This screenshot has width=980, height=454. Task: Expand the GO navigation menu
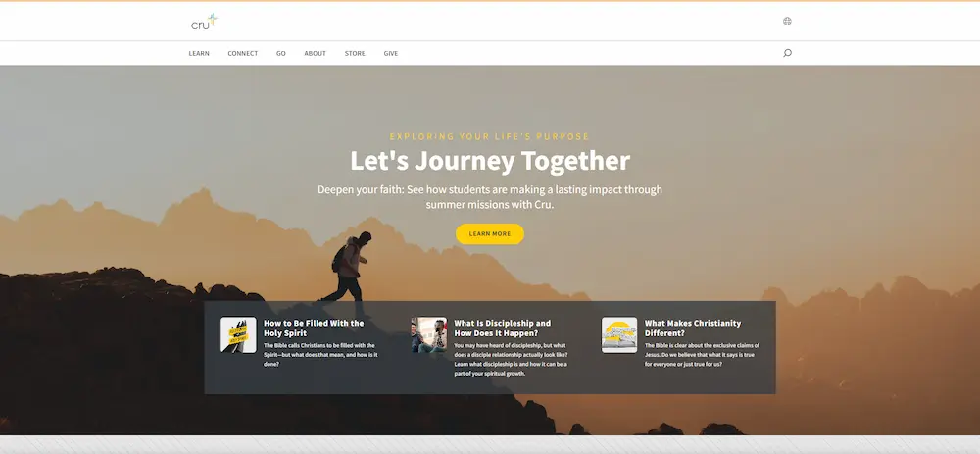281,53
